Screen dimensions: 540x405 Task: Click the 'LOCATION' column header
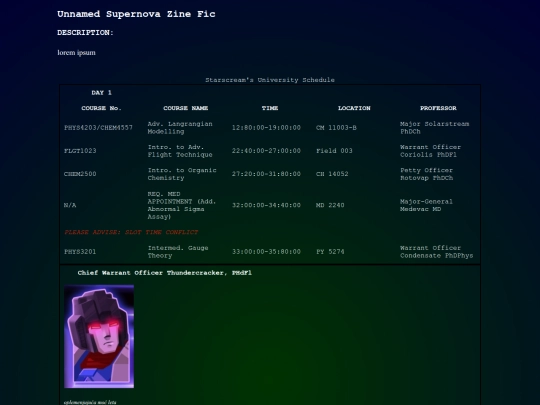pyautogui.click(x=354, y=108)
